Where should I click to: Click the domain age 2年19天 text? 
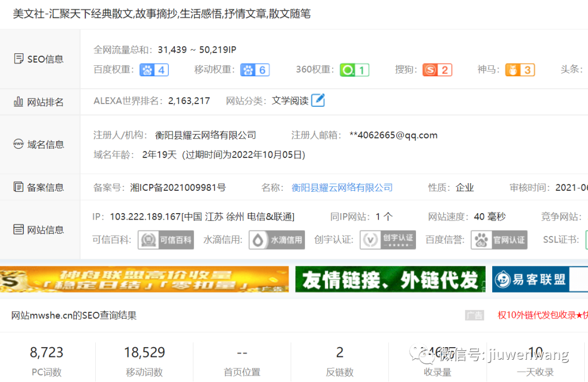[160, 155]
